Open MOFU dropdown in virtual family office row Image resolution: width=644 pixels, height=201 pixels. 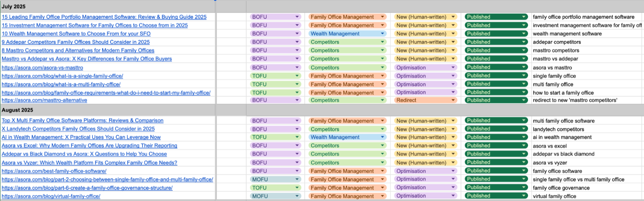tap(275, 196)
